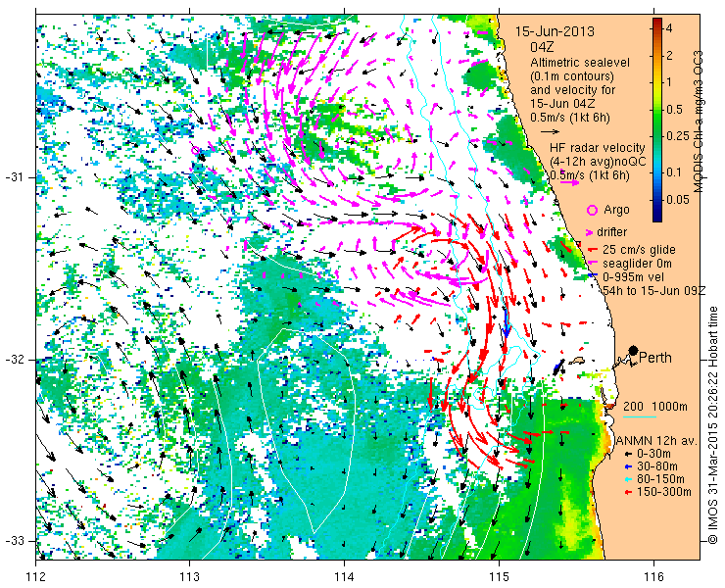Viewport: 725px width, 588px height.
Task: Click the '200 1000m' isobath label
Action: [x=655, y=407]
